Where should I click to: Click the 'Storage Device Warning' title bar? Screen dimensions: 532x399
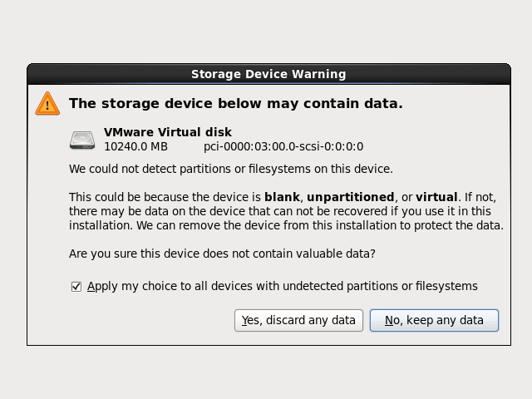pos(268,74)
